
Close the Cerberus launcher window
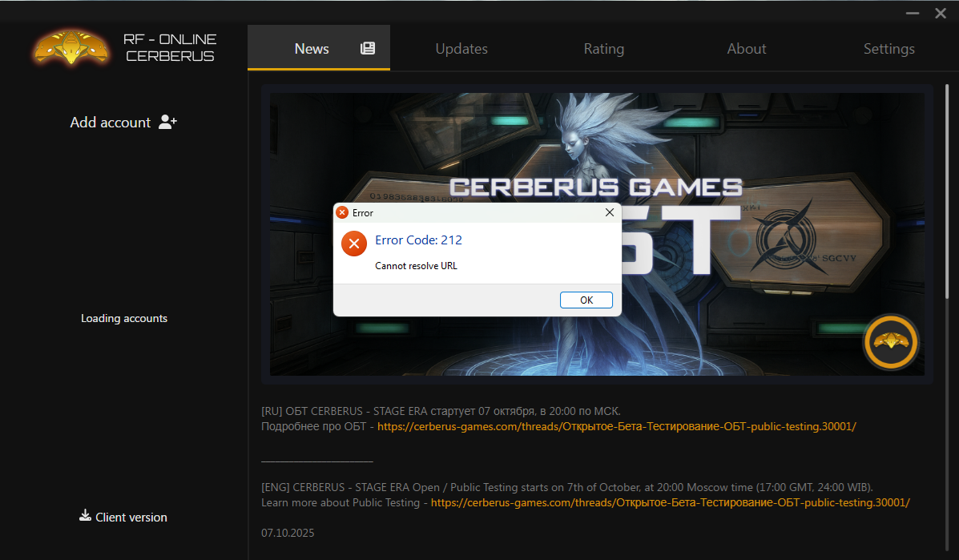click(x=941, y=14)
